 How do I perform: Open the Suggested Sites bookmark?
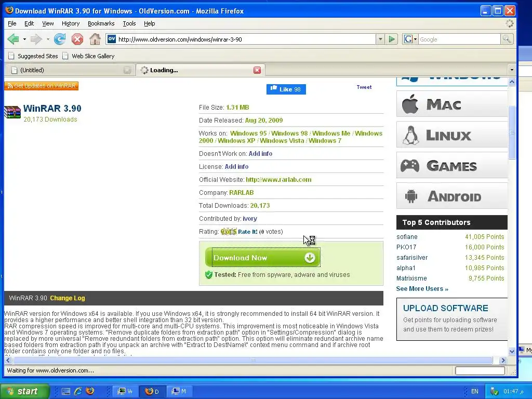tap(33, 56)
